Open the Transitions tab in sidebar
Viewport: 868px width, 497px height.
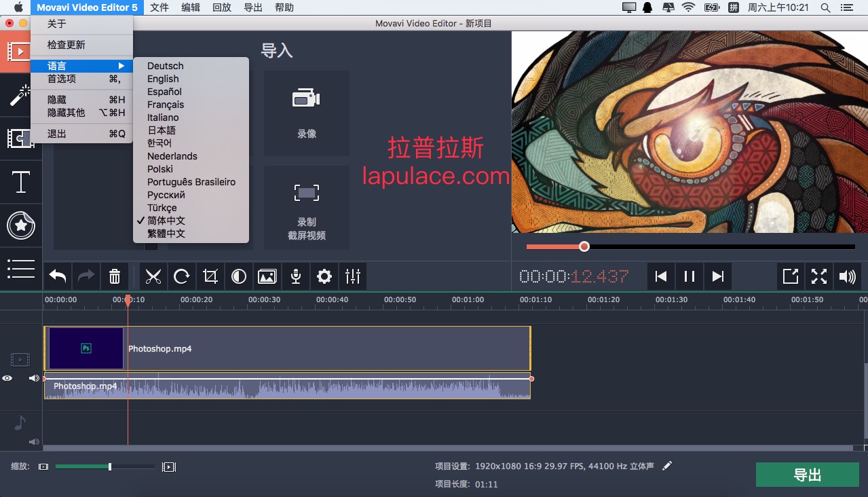coord(21,139)
